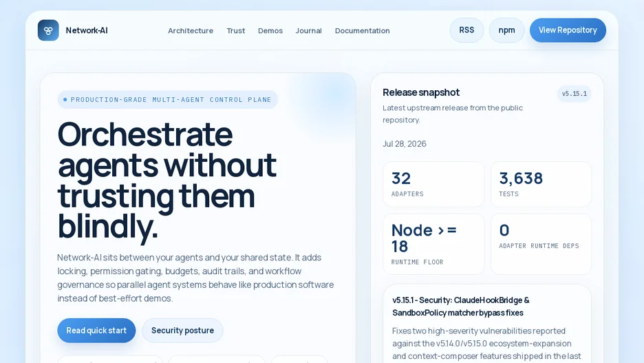Click the Read quick start button
The image size is (644, 363).
coord(96,331)
